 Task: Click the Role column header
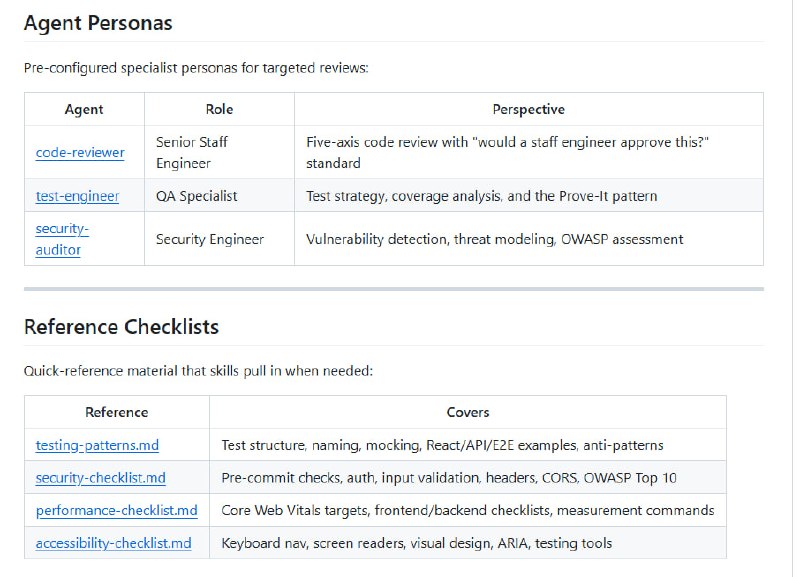219,109
